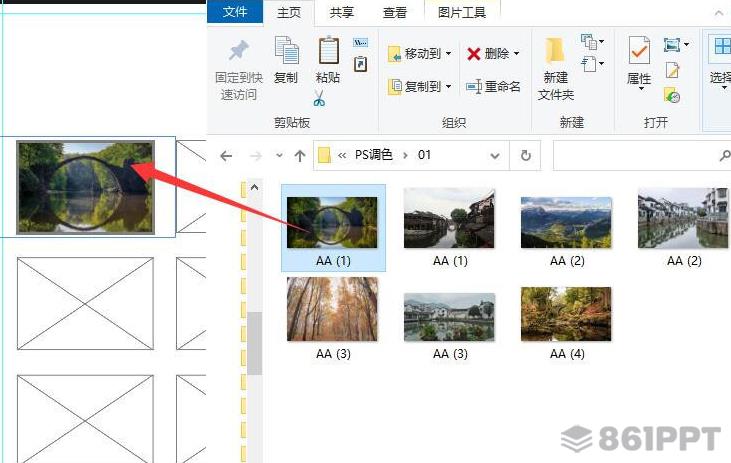
Task: Click the PS调色 breadcrumb segment
Action: pyautogui.click(x=373, y=155)
